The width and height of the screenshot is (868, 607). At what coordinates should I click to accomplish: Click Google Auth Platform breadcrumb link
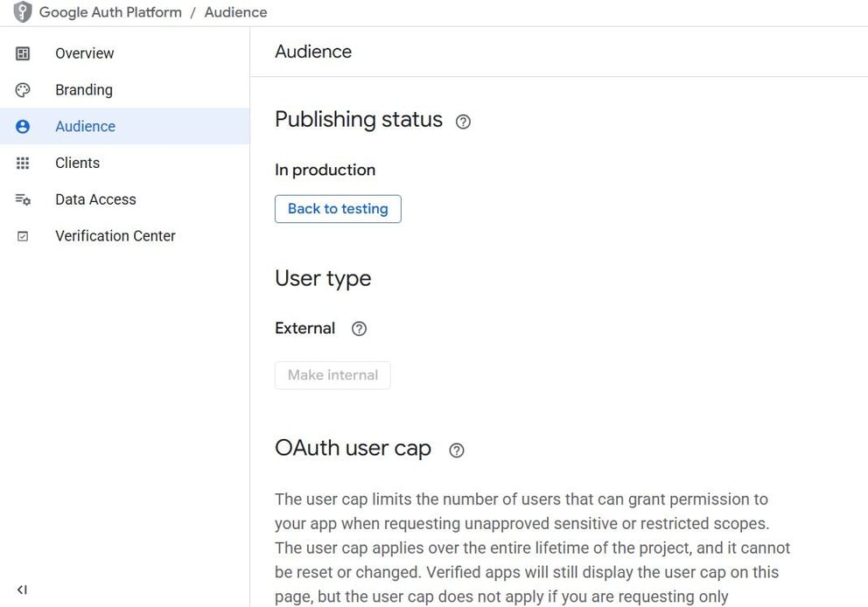coord(110,12)
